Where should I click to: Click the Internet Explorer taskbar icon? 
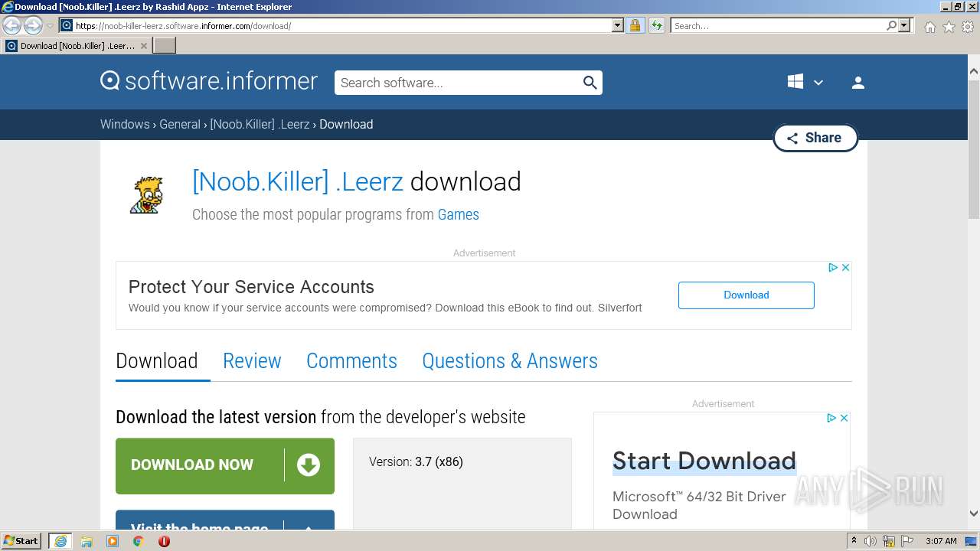(x=60, y=541)
